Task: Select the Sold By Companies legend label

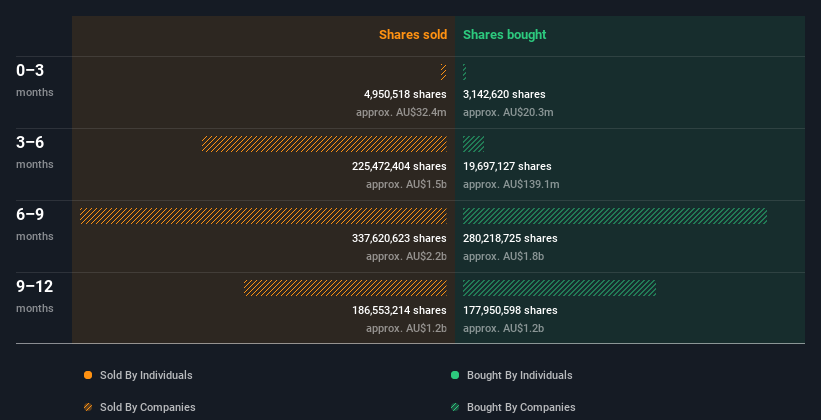Action: [148, 407]
